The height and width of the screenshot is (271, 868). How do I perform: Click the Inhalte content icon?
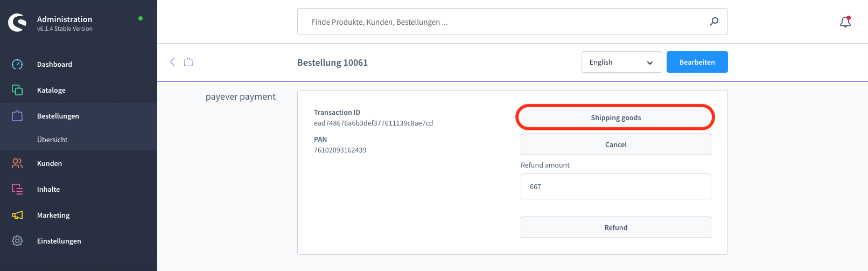(17, 189)
